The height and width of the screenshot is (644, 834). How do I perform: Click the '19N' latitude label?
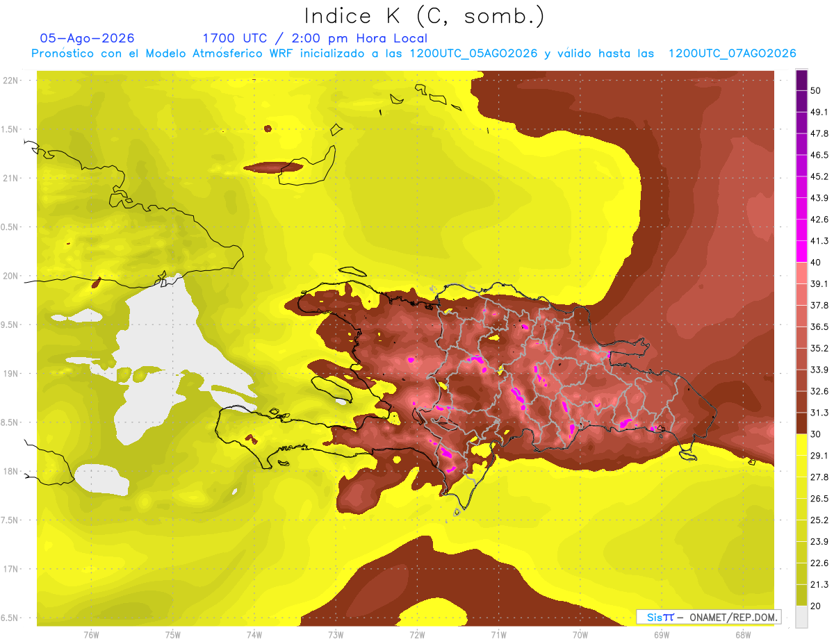12,374
